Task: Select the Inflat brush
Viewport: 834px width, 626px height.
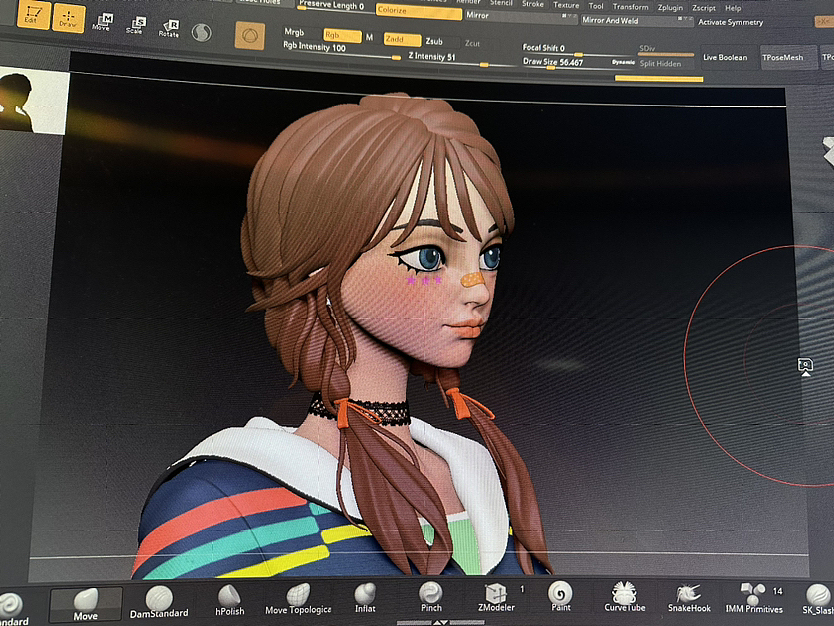Action: [365, 598]
